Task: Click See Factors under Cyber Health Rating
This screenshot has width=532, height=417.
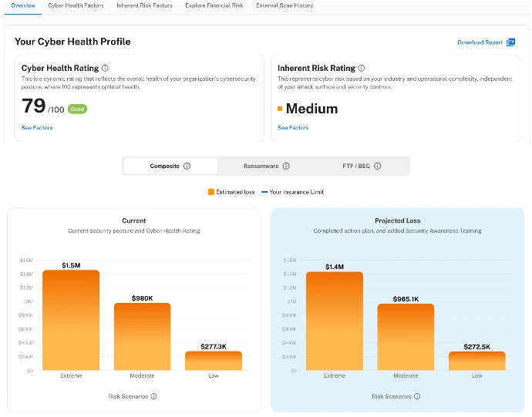Action: coord(37,128)
